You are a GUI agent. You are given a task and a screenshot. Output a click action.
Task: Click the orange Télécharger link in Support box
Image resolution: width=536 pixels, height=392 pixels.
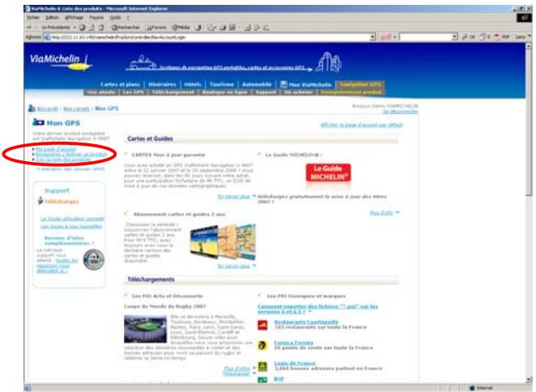coord(62,202)
